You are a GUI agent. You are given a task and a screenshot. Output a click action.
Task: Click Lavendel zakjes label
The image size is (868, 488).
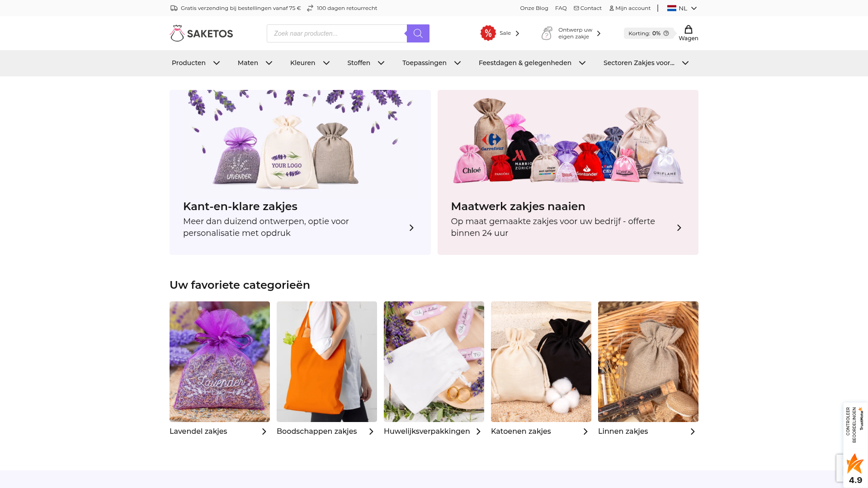click(x=198, y=432)
